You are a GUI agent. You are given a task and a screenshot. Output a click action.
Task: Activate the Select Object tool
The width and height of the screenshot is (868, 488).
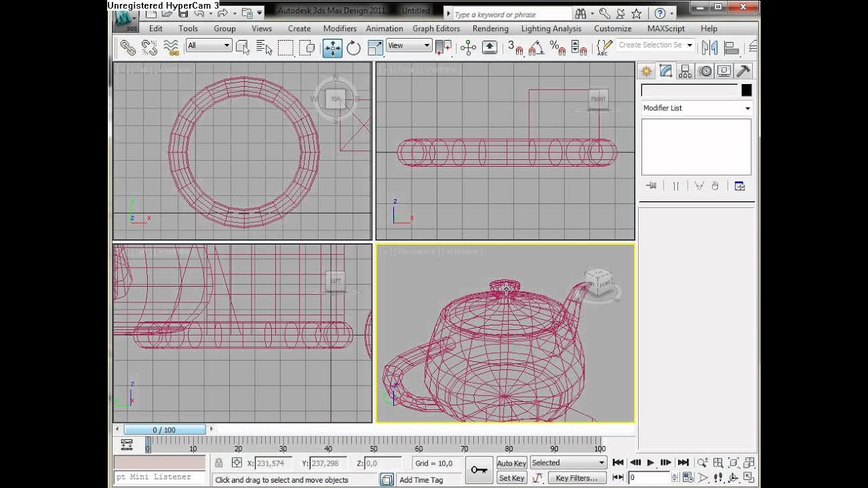pos(243,47)
